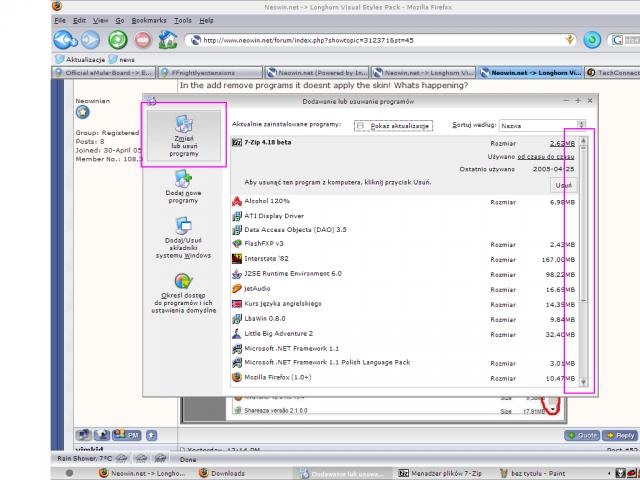
Task: Click the user star badge under Neowinian
Action: pos(82,112)
